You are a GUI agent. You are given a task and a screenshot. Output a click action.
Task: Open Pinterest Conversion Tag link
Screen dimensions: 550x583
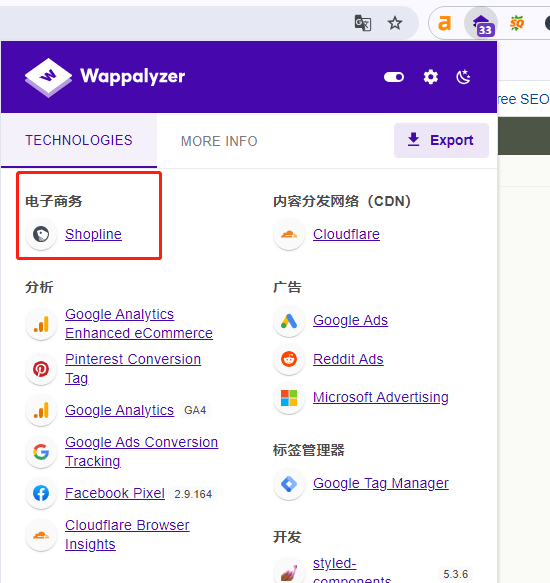click(133, 368)
